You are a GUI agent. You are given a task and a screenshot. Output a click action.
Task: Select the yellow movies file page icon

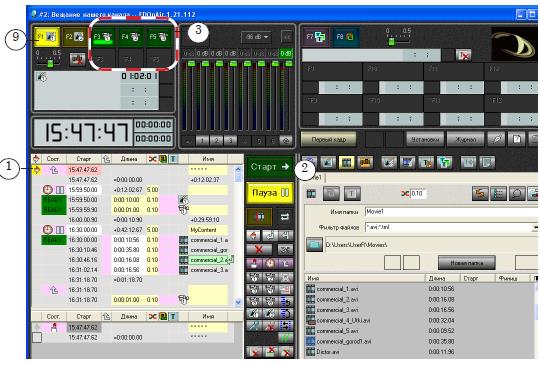tap(346, 163)
